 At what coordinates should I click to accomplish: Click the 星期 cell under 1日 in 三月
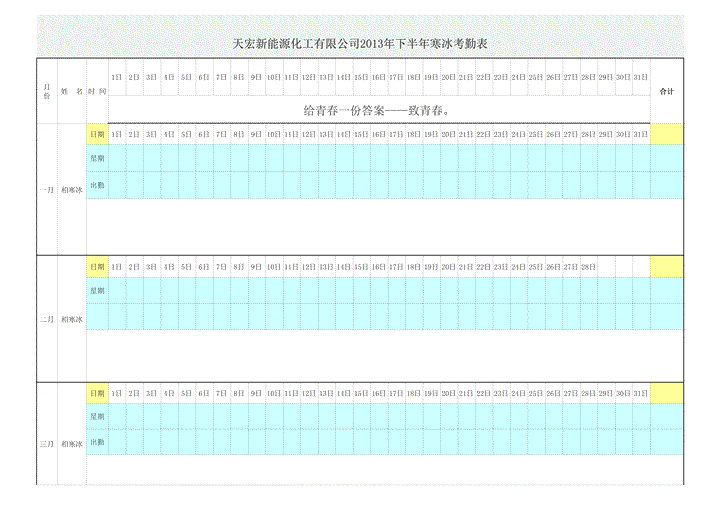117,416
